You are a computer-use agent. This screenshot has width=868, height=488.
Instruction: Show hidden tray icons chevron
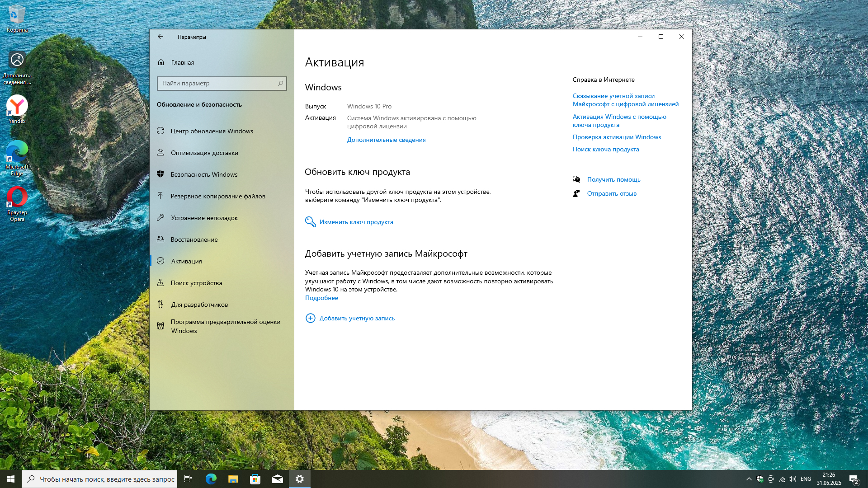coord(749,479)
